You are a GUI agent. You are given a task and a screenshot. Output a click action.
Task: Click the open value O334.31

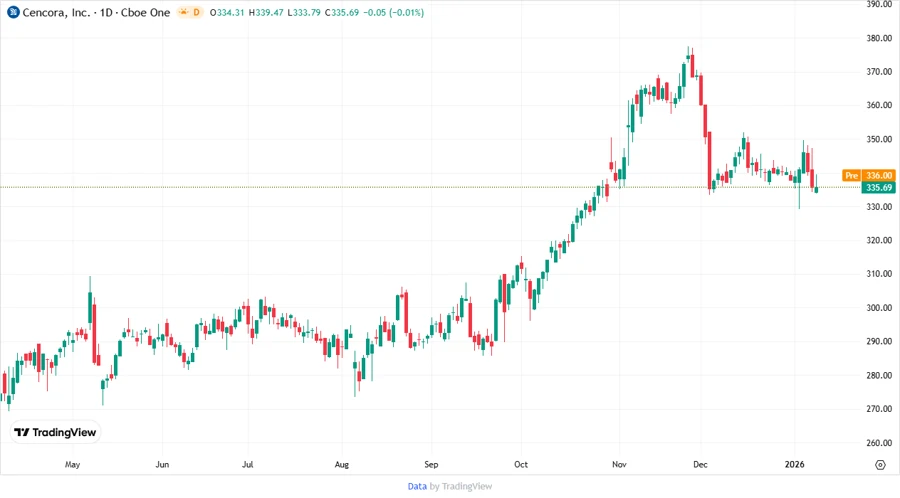(x=227, y=12)
